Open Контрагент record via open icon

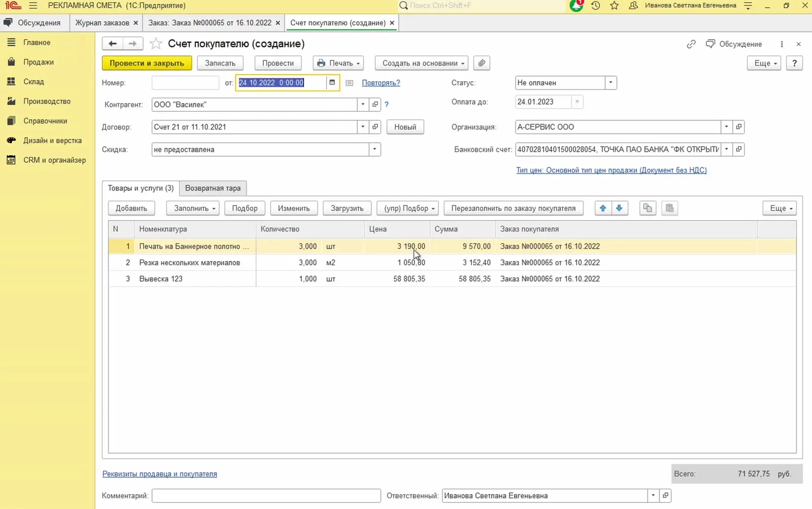375,105
